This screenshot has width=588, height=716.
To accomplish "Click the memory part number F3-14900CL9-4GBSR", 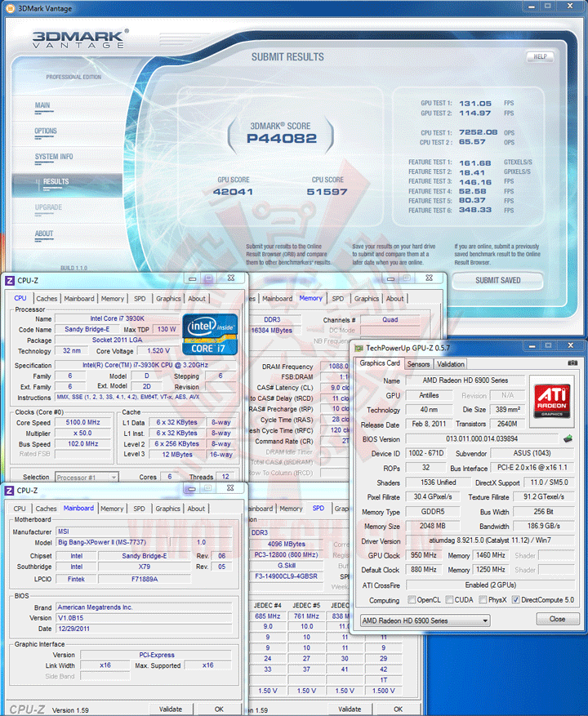I will click(x=286, y=576).
